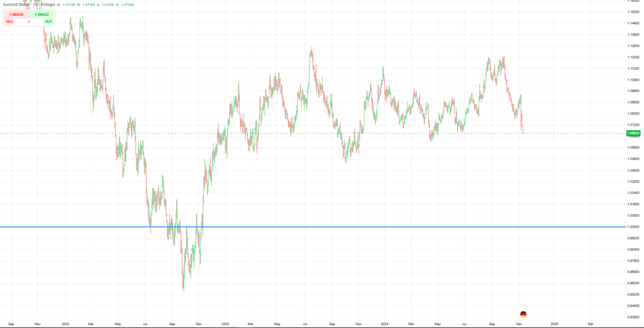Click the spread quantity field showing 2
The height and width of the screenshot is (328, 644).
click(x=29, y=21)
